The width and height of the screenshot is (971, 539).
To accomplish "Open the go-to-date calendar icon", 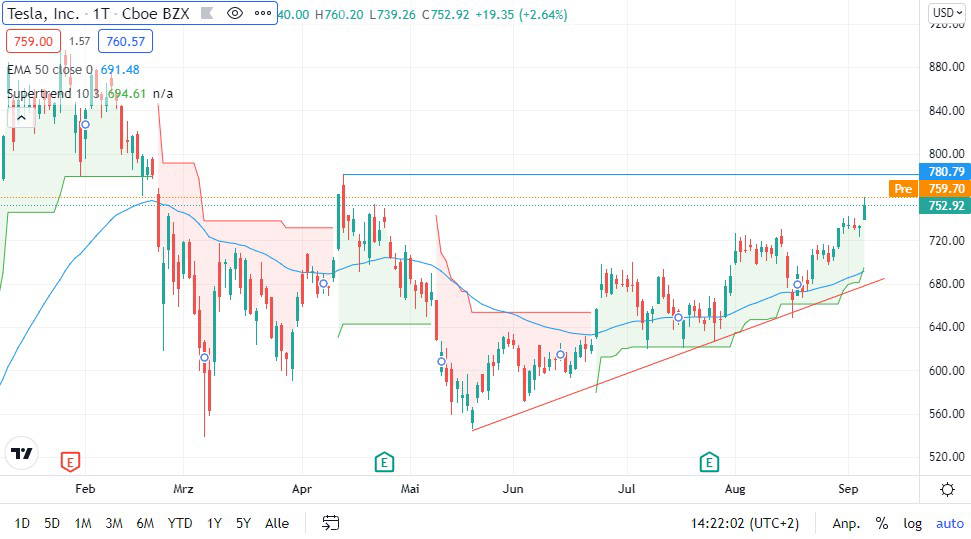I will (x=331, y=523).
